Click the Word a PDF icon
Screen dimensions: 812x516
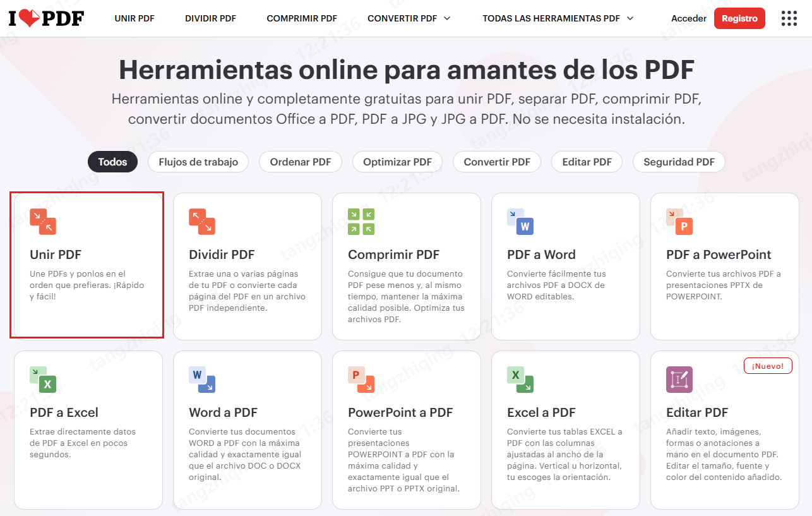pos(202,380)
